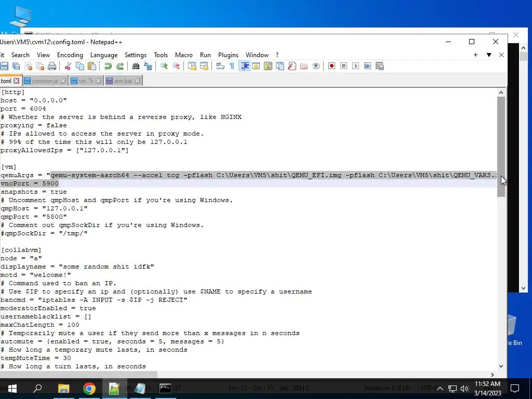Stop macro recording square button
This screenshot has height=399, width=532.
(344, 66)
